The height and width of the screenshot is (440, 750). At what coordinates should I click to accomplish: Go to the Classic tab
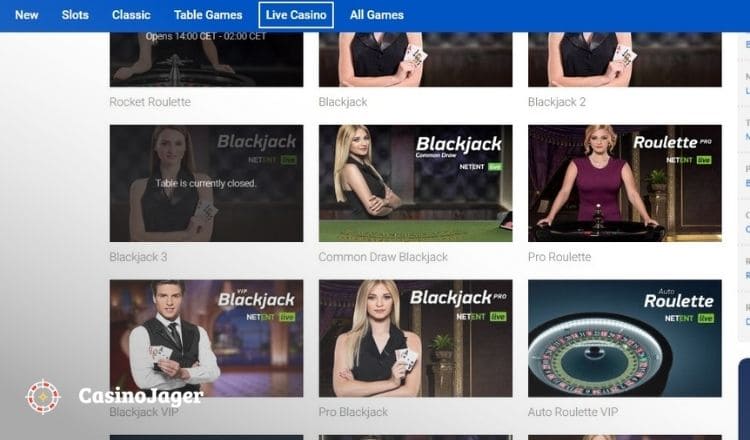(131, 15)
